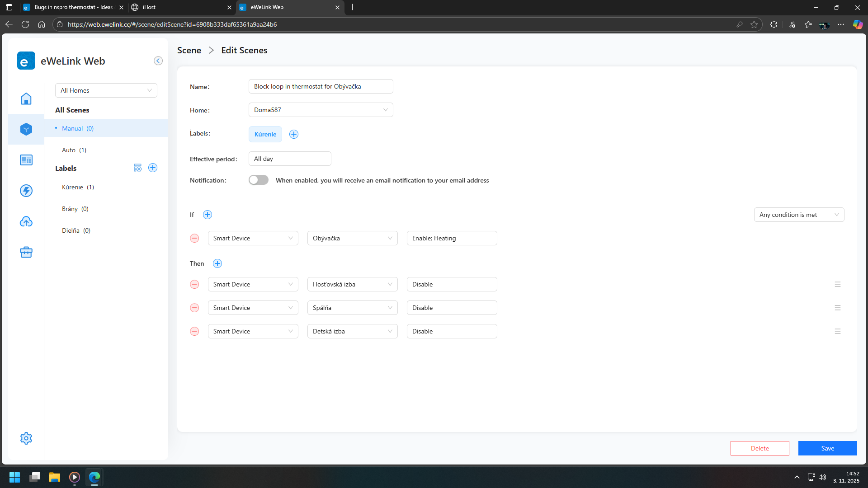This screenshot has height=488, width=868.
Task: Collapse the eWeLink sidebar panel
Action: 158,61
